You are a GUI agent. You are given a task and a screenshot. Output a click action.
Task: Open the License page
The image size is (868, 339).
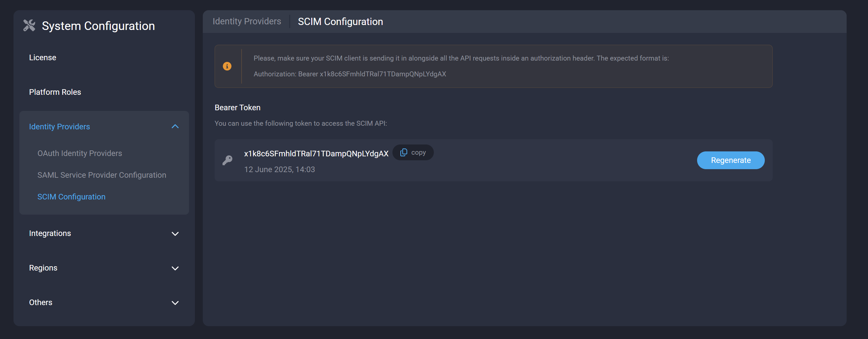42,57
